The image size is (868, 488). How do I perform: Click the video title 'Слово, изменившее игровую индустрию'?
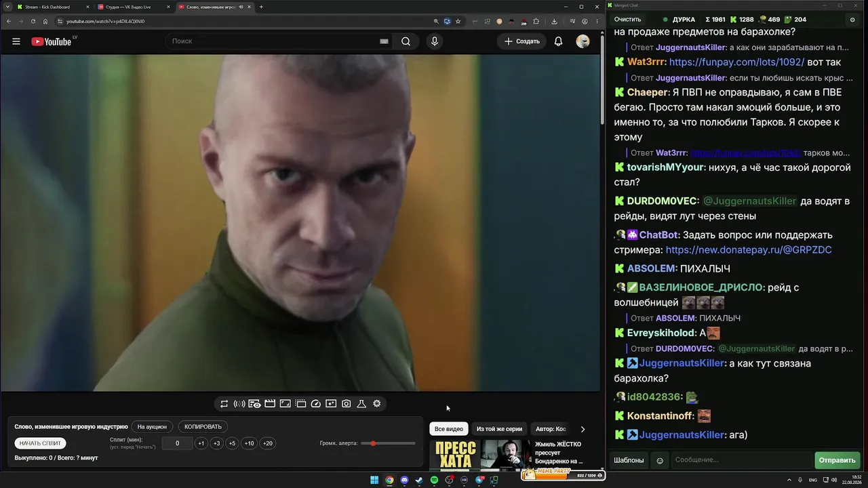(71, 427)
